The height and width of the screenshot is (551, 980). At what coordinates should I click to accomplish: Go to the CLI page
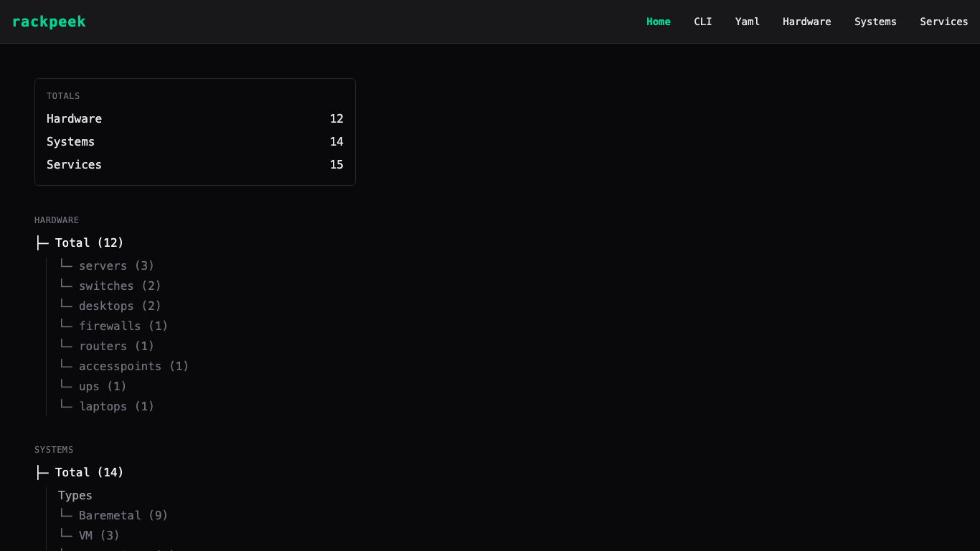(x=702, y=22)
